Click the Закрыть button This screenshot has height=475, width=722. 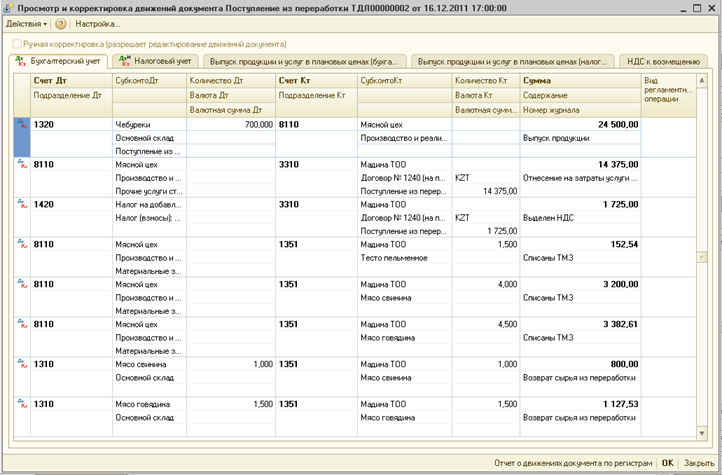[x=698, y=463]
